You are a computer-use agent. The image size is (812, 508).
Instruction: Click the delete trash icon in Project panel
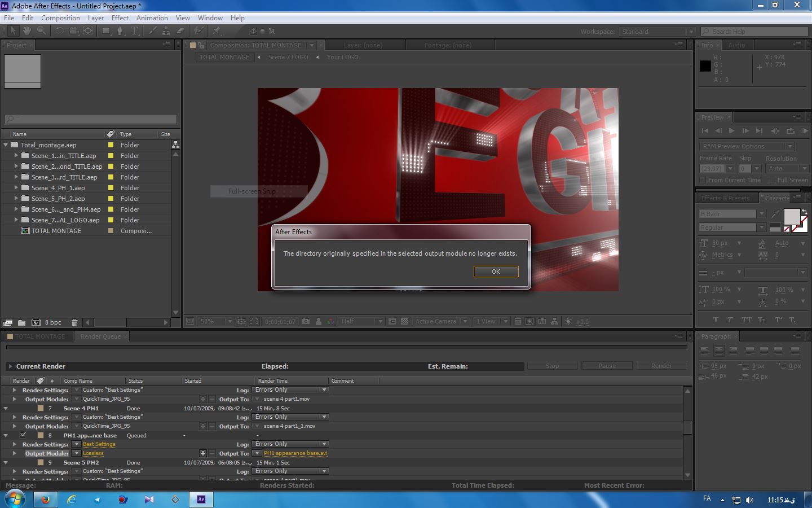[74, 323]
